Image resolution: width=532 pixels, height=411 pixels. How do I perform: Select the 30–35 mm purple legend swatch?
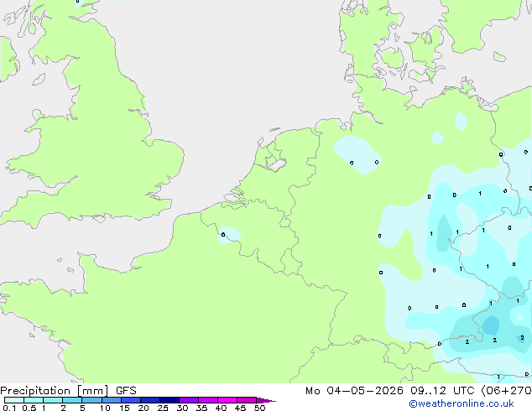point(189,400)
